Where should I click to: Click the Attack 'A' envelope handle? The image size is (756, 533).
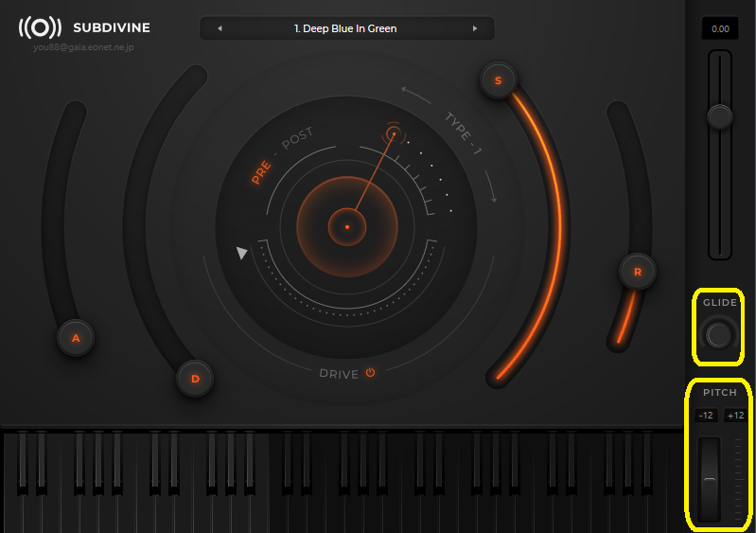[x=76, y=337]
